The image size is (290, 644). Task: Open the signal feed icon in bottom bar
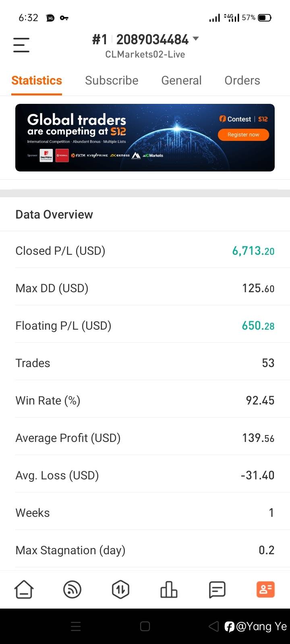(72, 590)
